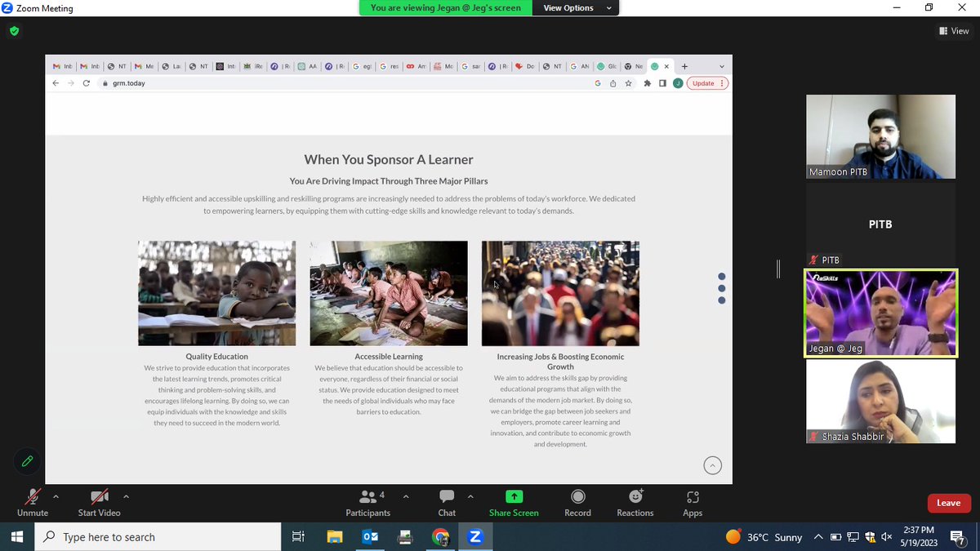The width and height of the screenshot is (980, 551).
Task: Open the Chat panel
Action: (x=447, y=502)
